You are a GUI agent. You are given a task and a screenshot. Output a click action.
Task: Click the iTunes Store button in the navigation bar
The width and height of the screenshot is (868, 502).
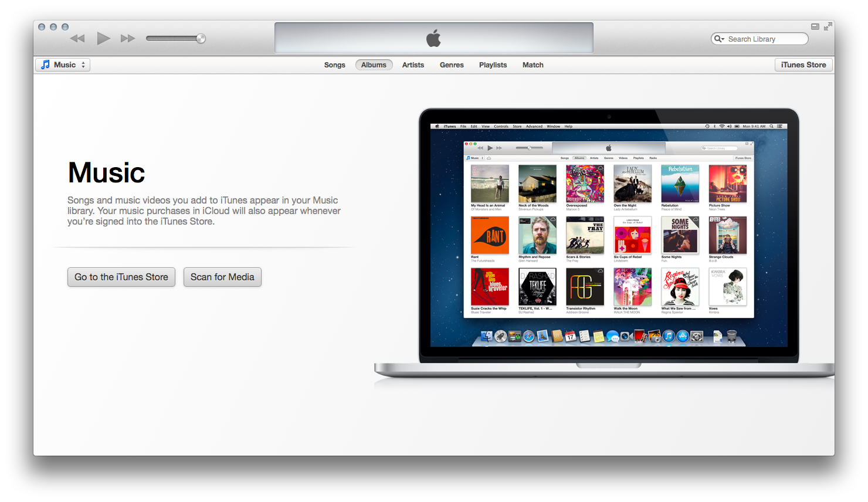(803, 65)
